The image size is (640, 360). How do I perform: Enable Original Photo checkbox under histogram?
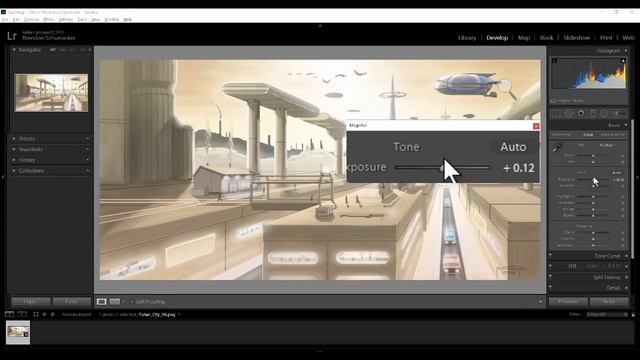click(x=553, y=100)
